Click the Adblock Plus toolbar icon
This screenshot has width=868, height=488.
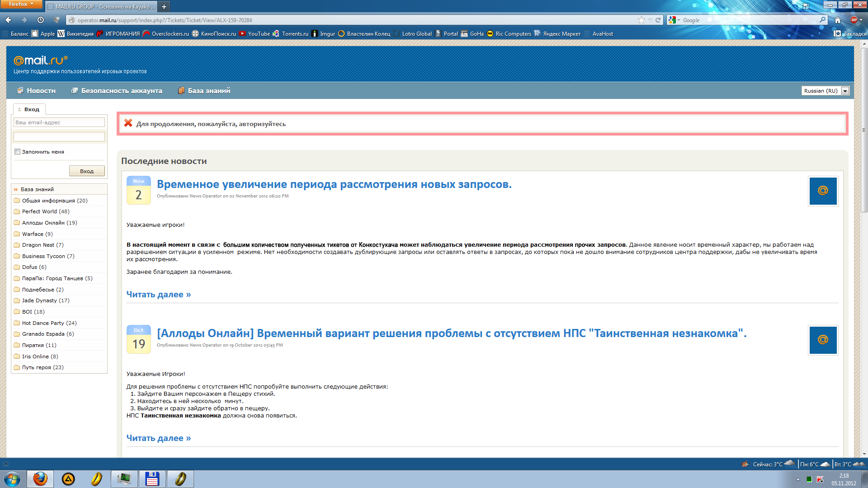[854, 20]
